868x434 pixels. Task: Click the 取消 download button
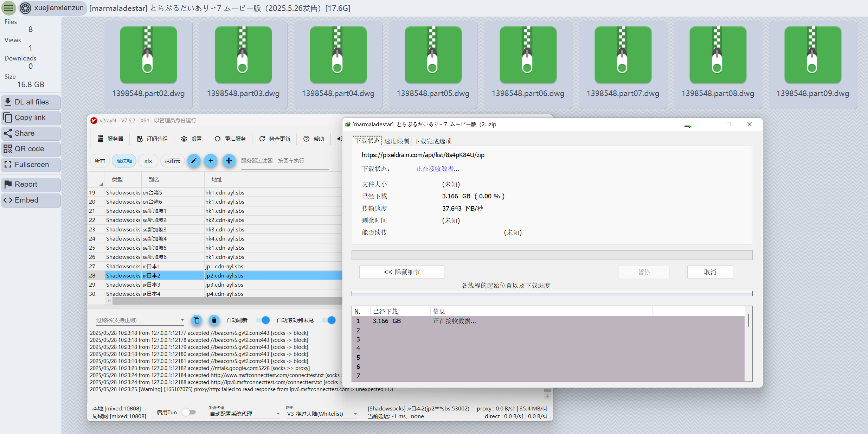pyautogui.click(x=710, y=272)
